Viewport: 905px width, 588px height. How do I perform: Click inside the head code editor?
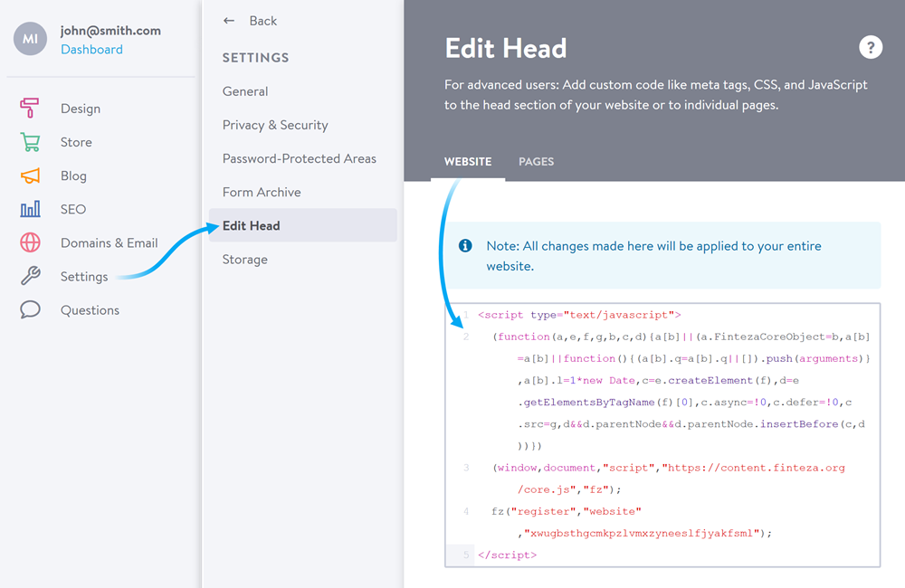point(670,434)
